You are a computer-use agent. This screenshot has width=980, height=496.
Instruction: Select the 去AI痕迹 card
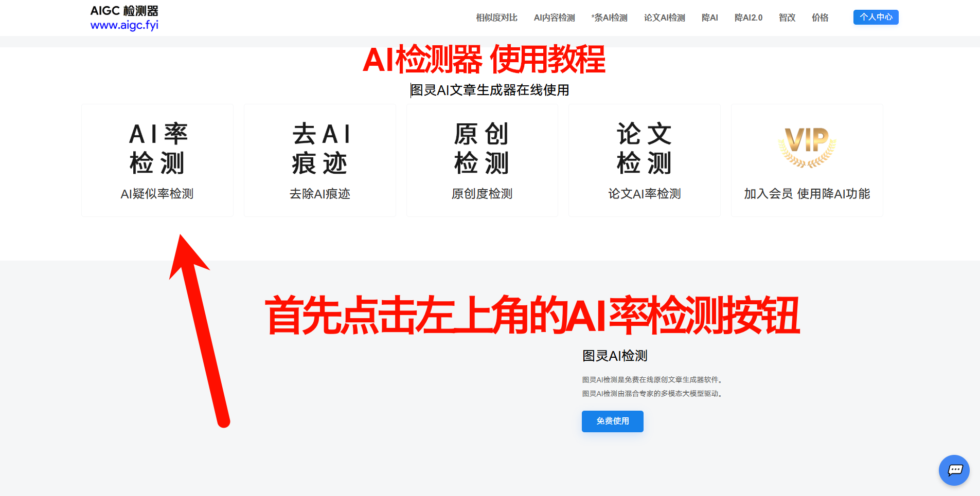coord(319,159)
